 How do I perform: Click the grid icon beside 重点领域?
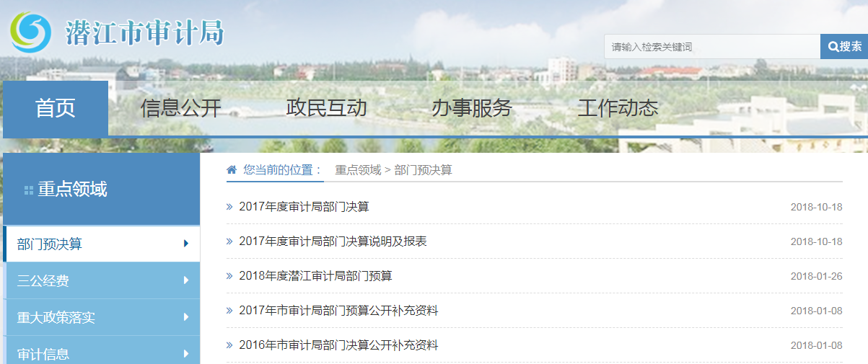click(x=29, y=190)
